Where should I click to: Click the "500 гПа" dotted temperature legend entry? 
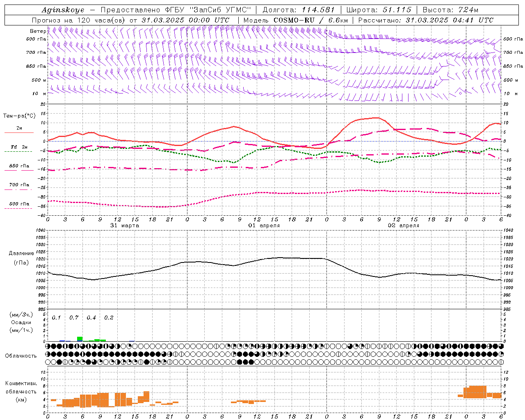pos(19,204)
